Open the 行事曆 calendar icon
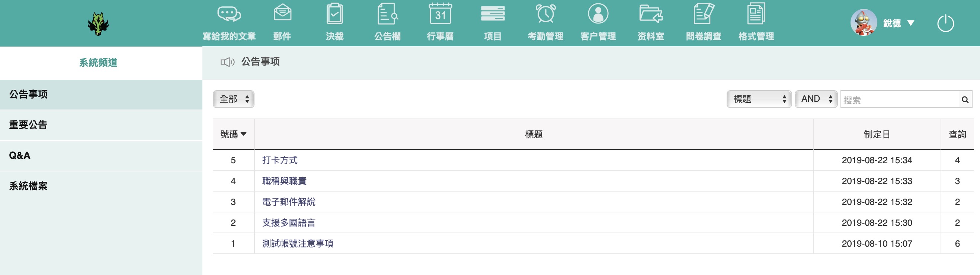 440,14
